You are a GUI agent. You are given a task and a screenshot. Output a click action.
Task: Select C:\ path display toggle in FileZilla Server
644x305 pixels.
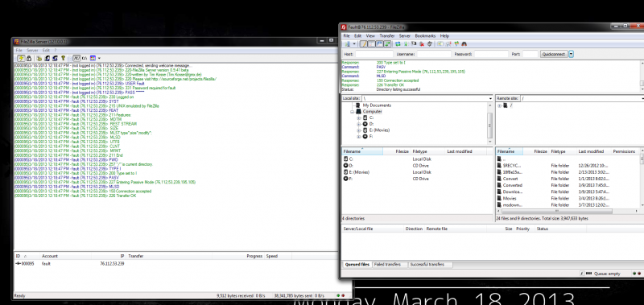[x=85, y=58]
